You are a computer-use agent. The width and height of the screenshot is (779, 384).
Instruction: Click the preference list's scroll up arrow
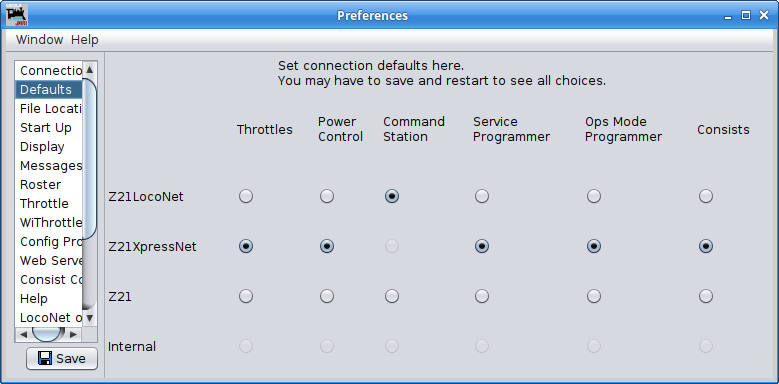point(89,70)
